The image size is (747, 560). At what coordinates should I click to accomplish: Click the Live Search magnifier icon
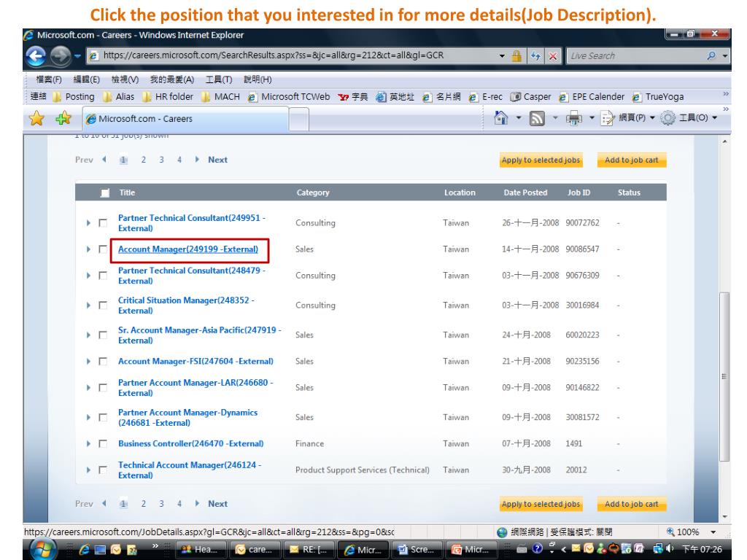(x=711, y=55)
